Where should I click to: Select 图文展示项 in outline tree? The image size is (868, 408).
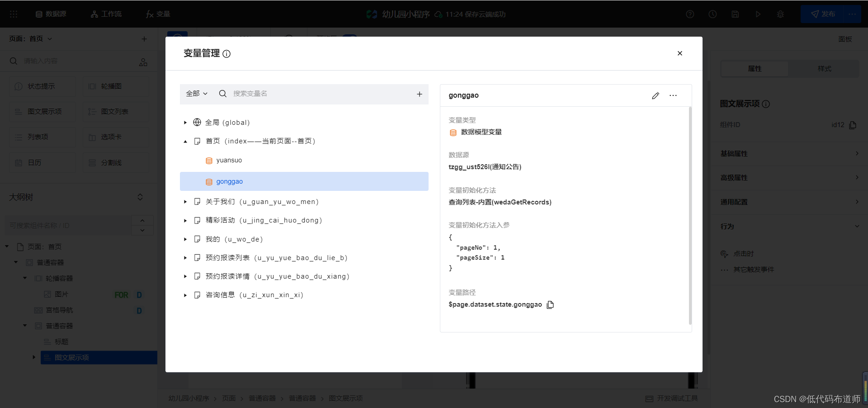(x=99, y=358)
